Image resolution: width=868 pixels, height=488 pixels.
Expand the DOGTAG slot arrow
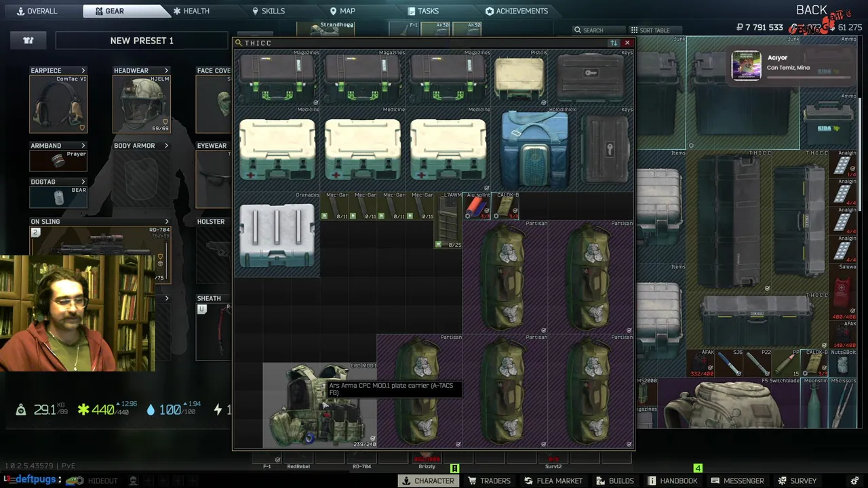(x=83, y=182)
